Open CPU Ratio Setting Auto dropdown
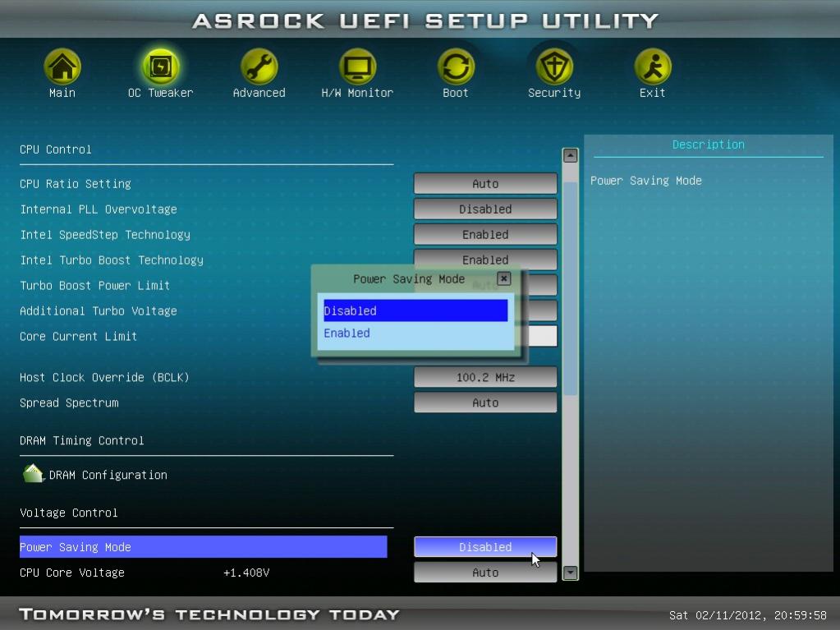The image size is (840, 630). coord(485,184)
